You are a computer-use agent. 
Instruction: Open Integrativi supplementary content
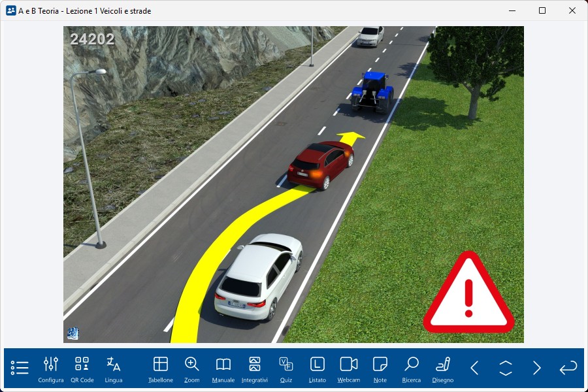tap(255, 369)
